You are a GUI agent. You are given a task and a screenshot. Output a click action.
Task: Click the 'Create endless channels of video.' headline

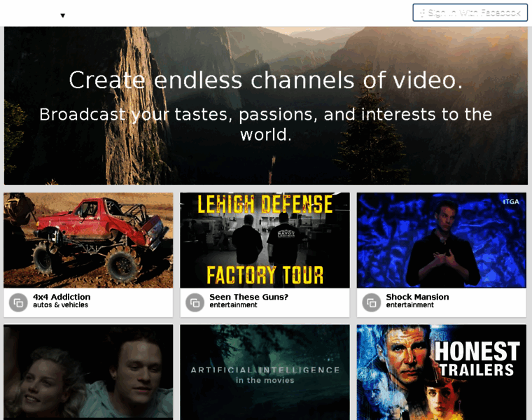(x=266, y=80)
